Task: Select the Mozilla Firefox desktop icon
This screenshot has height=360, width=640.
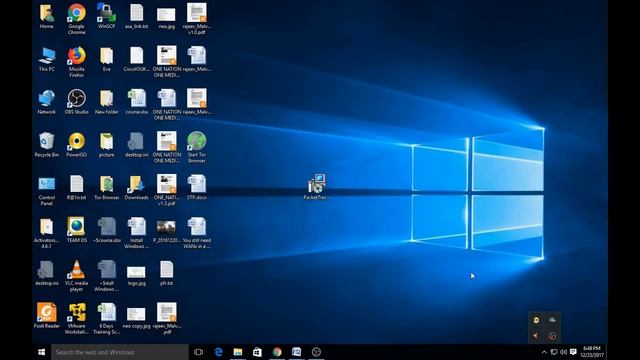Action: (76, 61)
